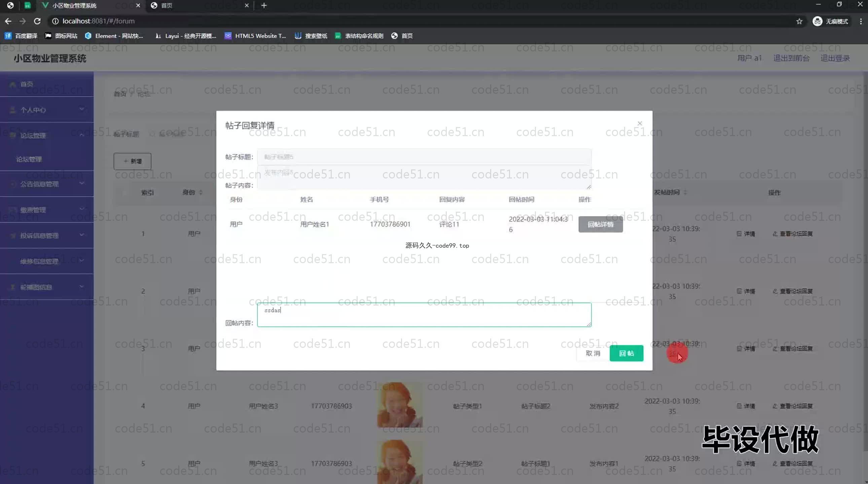Click the 帖子标题 disabled input field
Image resolution: width=868 pixels, height=484 pixels.
click(x=424, y=157)
